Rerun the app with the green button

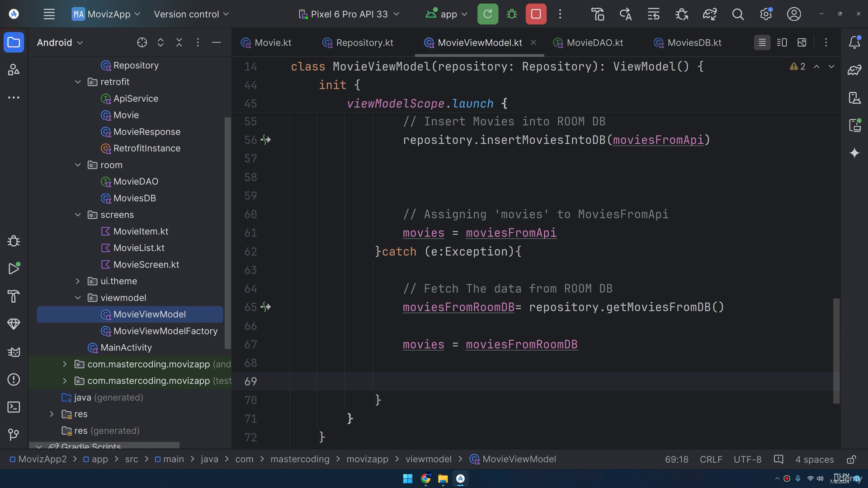[487, 14]
